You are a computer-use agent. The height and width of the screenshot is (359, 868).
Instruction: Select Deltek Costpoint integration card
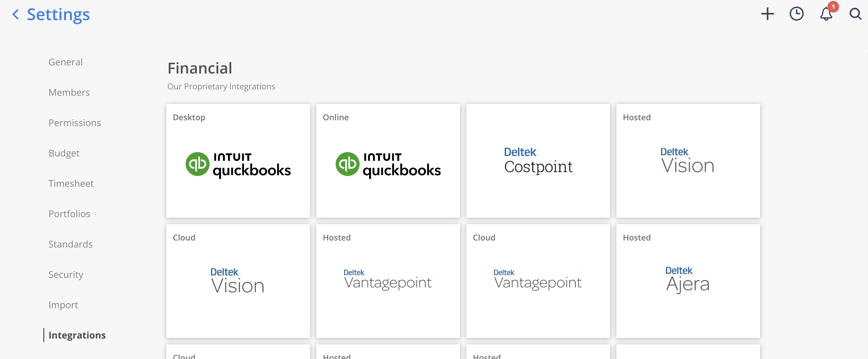pyautogui.click(x=538, y=161)
